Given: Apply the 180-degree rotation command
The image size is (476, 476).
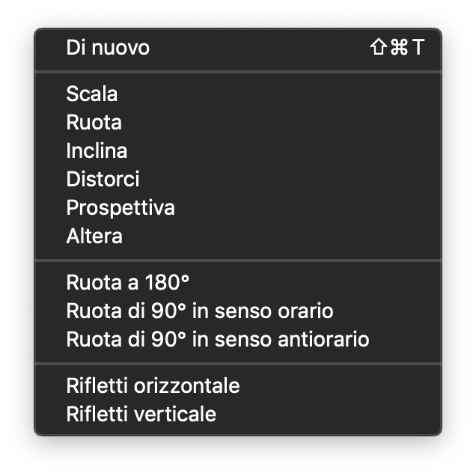Looking at the screenshot, I should (128, 283).
